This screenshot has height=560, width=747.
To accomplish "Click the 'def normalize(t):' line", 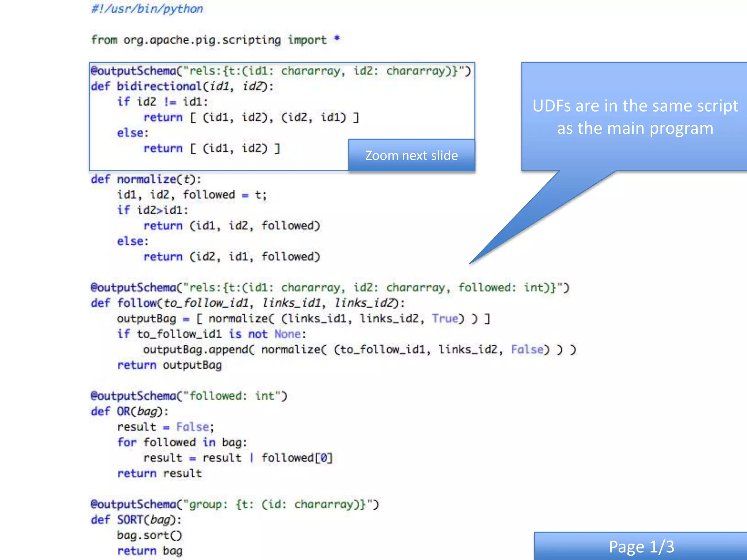I will coord(146,179).
